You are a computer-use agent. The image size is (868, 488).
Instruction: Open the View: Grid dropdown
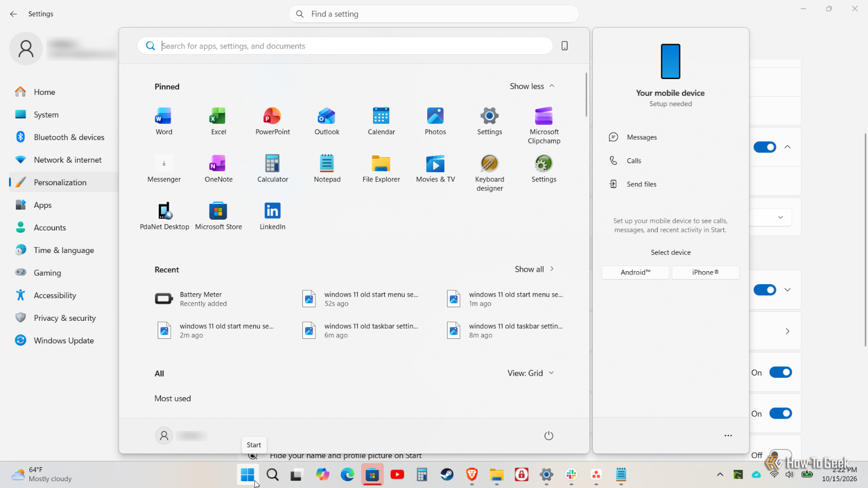point(531,373)
